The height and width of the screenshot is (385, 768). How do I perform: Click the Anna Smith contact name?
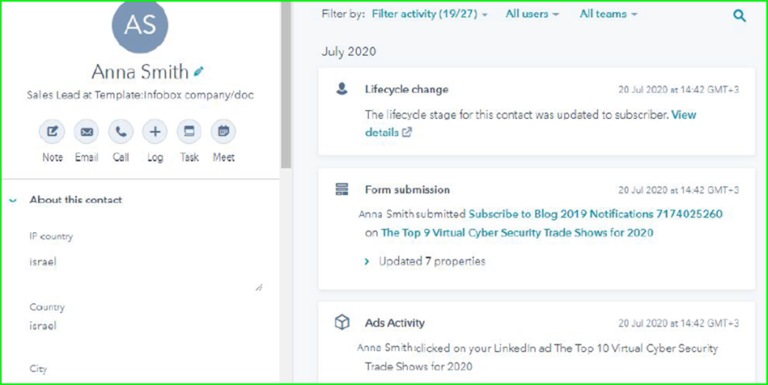point(140,72)
